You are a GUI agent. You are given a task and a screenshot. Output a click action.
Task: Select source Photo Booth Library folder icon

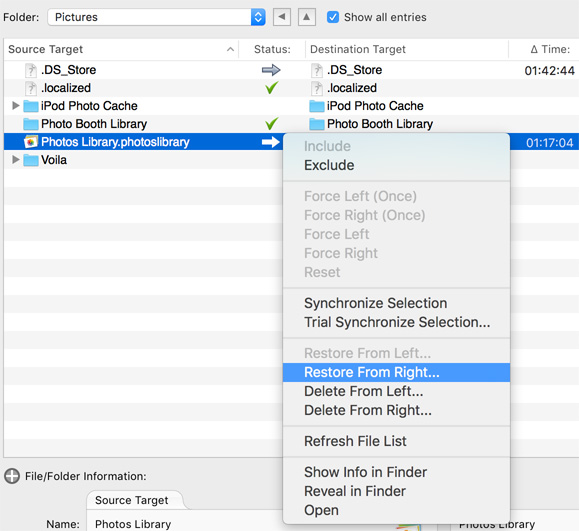pos(31,124)
